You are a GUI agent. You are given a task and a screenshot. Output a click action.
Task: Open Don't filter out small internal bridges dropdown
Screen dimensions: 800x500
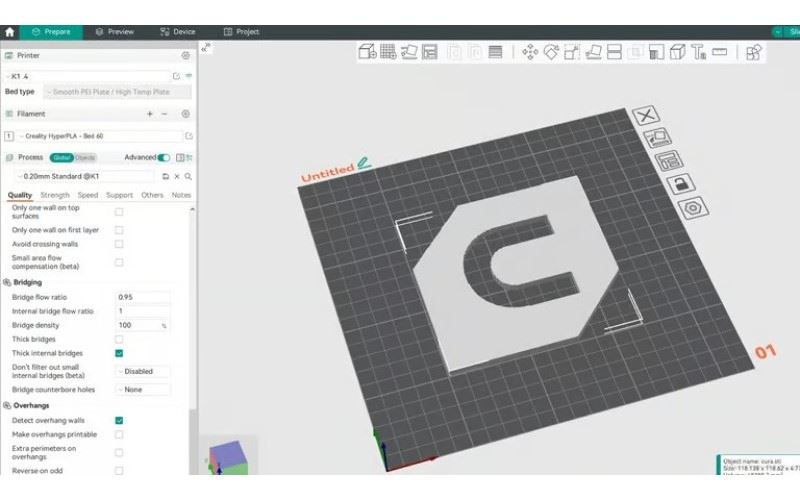click(143, 371)
